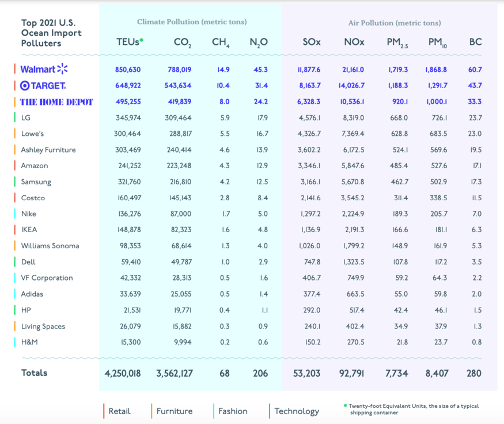Click Living Spaces' PM2.5 value 34.9

point(401,326)
